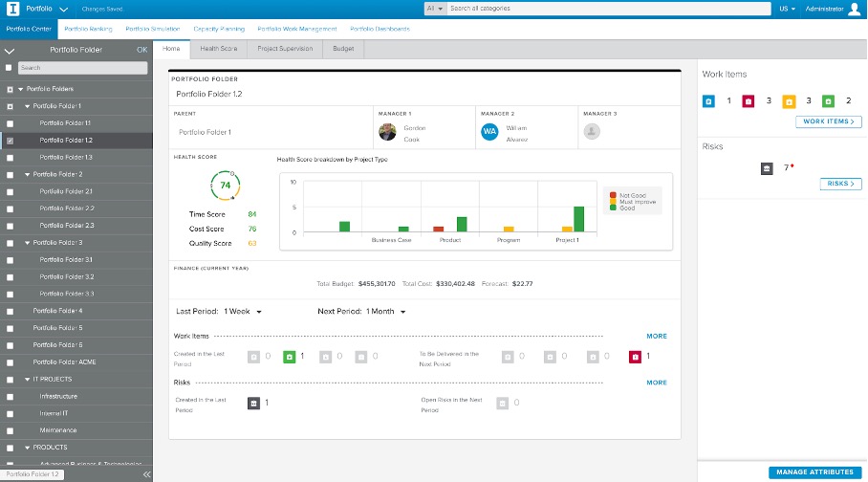Click the yellow work item icon in the Work Items panel
The width and height of the screenshot is (868, 482).
(x=789, y=100)
